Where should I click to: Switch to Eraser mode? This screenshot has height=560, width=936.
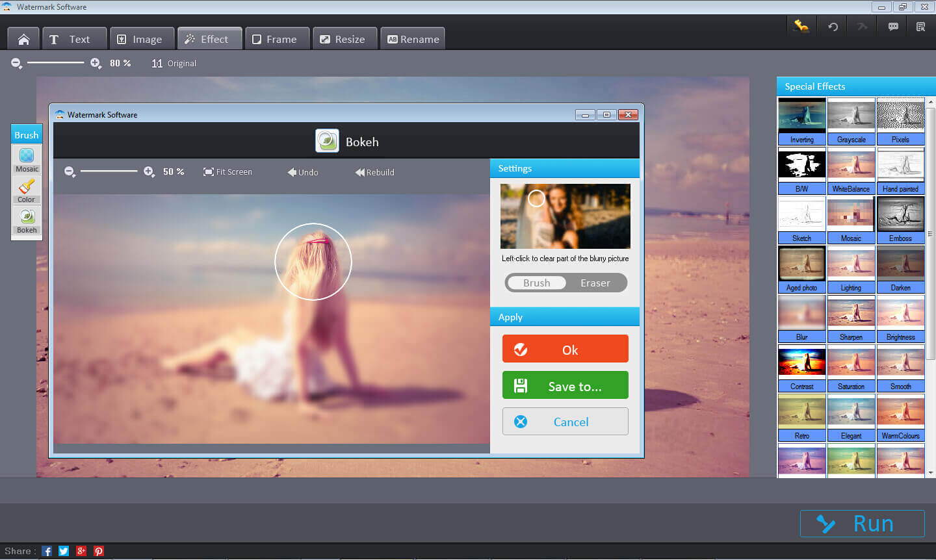[x=595, y=283]
